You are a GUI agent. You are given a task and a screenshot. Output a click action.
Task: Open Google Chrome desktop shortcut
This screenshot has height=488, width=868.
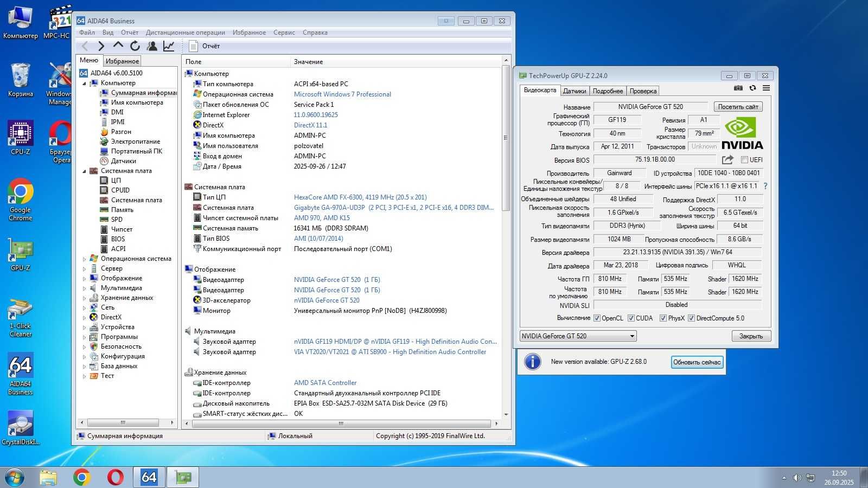coord(21,200)
